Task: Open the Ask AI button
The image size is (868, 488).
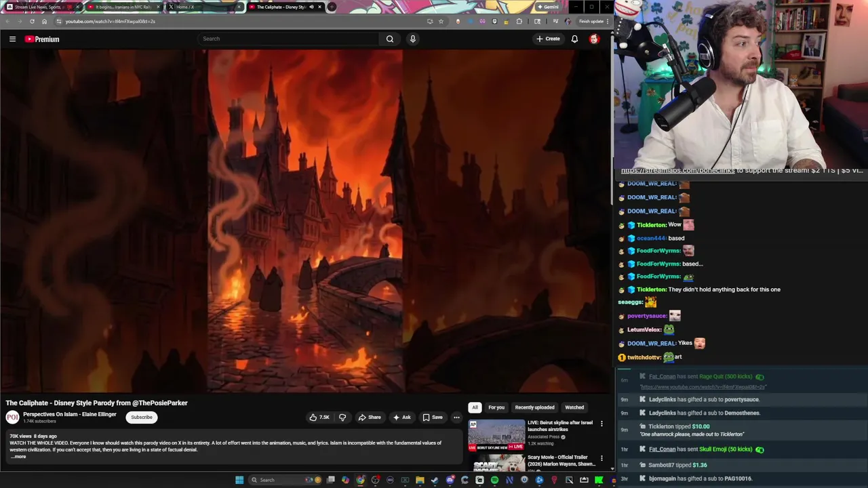Action: [402, 418]
